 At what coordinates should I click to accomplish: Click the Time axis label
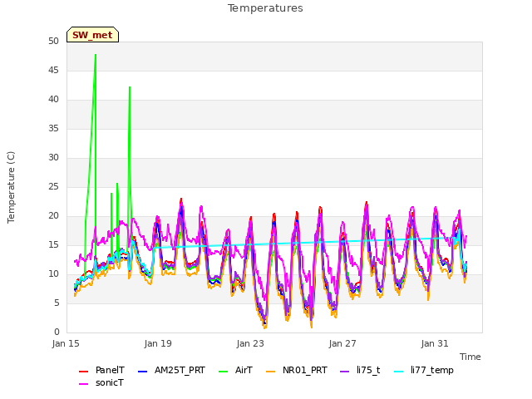click(x=470, y=357)
